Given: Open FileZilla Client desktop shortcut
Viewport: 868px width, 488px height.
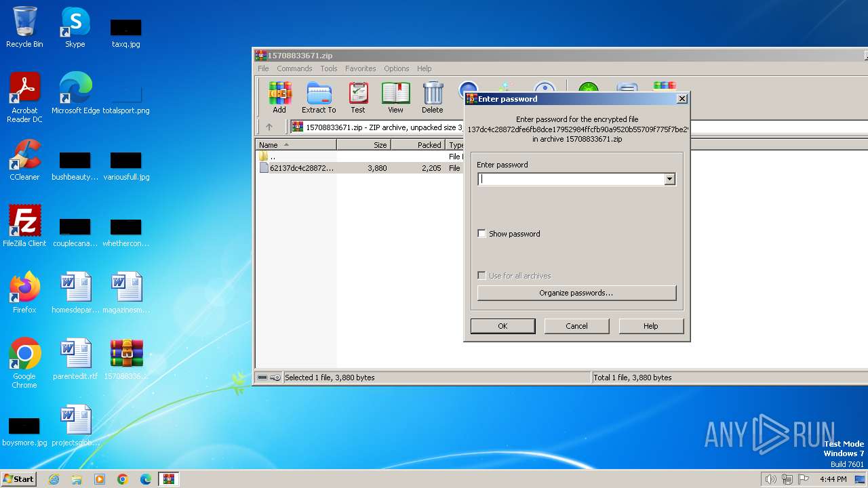Looking at the screenshot, I should 24,226.
